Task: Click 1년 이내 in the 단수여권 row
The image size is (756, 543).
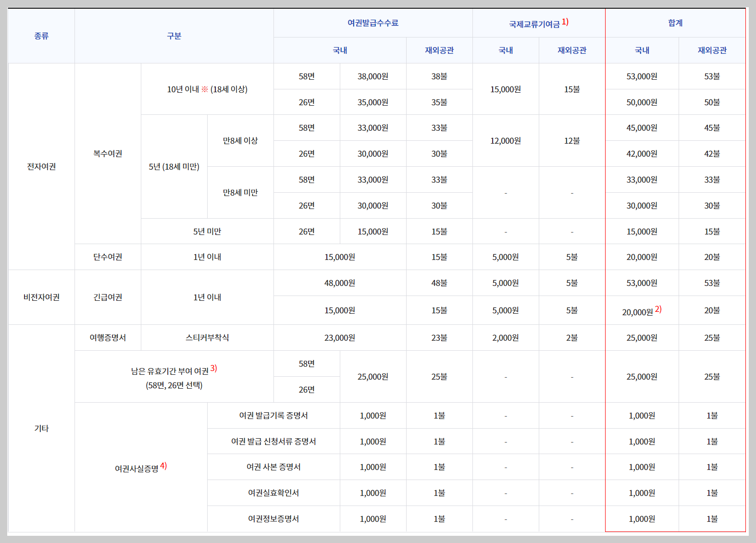Action: tap(207, 257)
